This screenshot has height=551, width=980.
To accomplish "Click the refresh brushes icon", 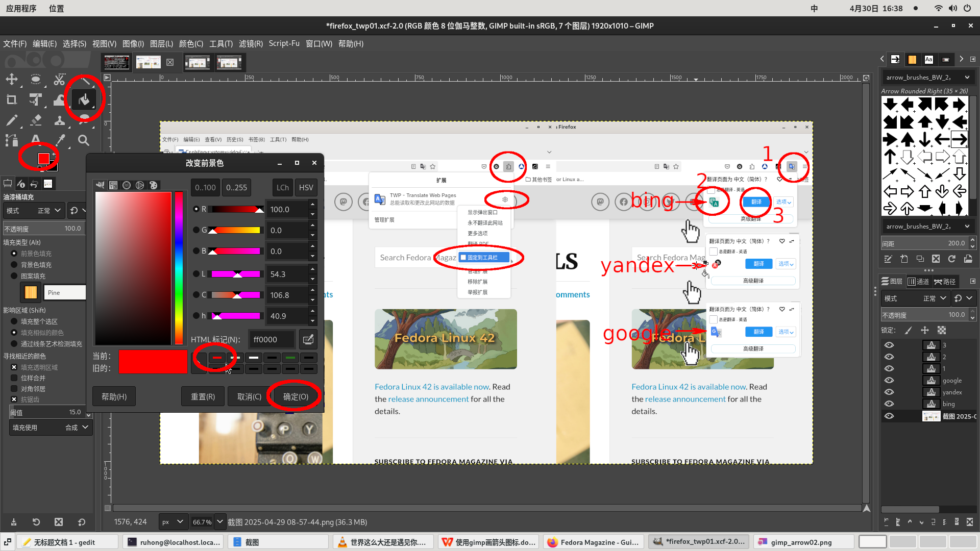I will [952, 259].
